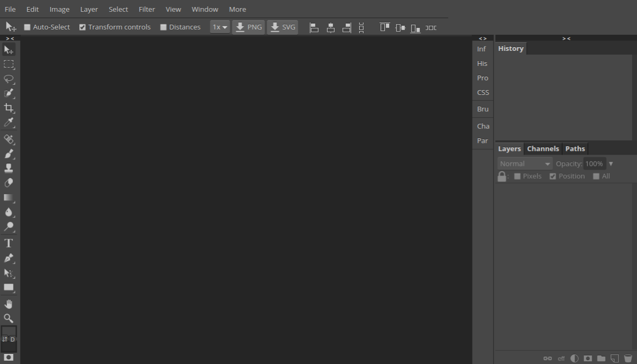Activate the Zoom tool
637x364 pixels.
click(9, 318)
